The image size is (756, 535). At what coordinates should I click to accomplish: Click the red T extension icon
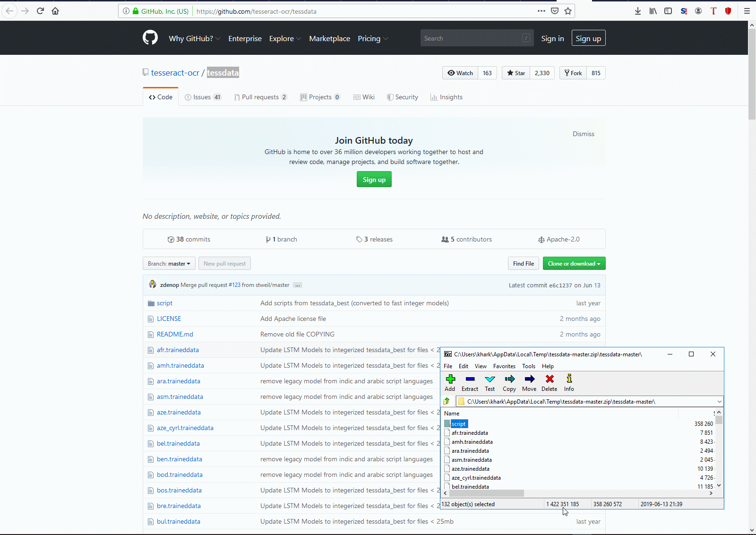tap(713, 11)
